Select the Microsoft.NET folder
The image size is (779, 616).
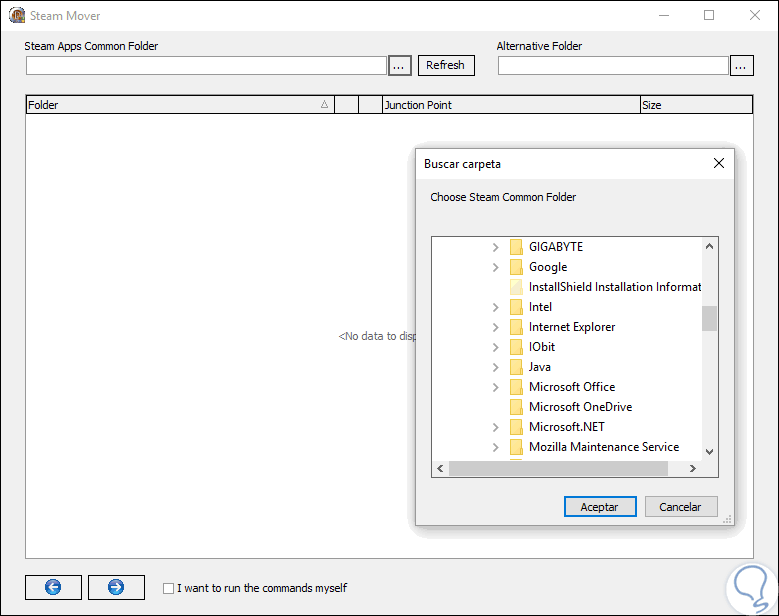pos(566,427)
